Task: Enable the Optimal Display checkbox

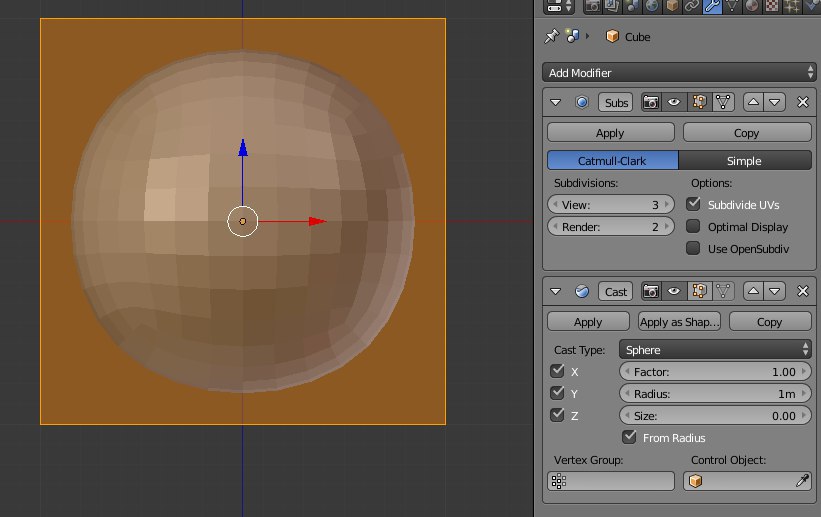Action: pos(693,226)
